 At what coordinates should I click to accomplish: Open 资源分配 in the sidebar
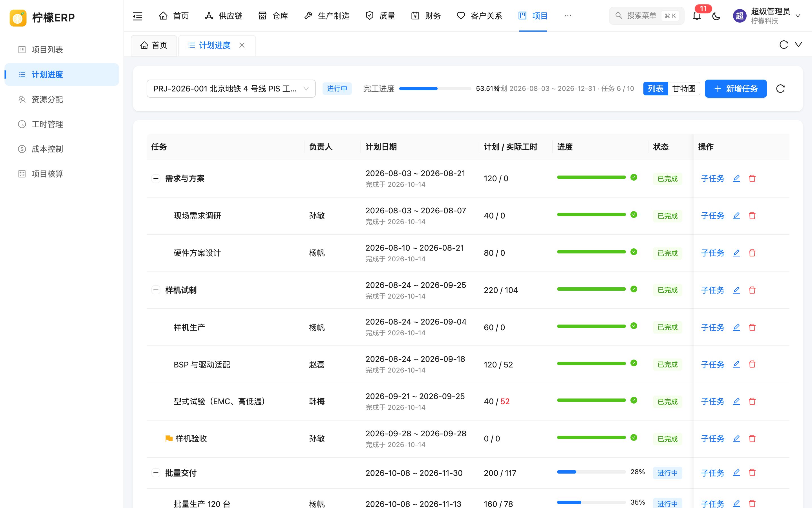pos(62,99)
